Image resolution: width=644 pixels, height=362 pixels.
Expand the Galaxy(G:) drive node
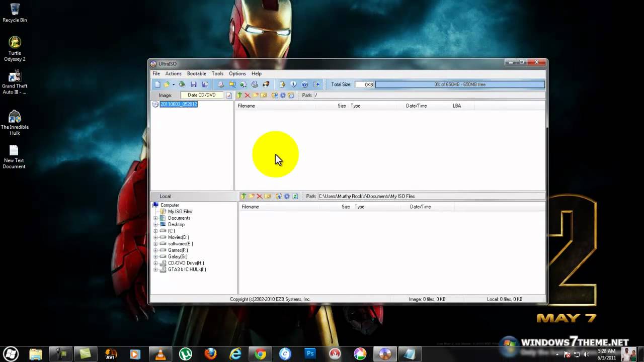tap(155, 257)
